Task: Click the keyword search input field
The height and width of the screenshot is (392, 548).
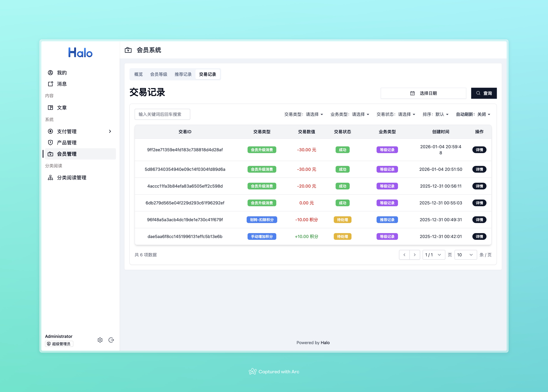Action: tap(162, 114)
